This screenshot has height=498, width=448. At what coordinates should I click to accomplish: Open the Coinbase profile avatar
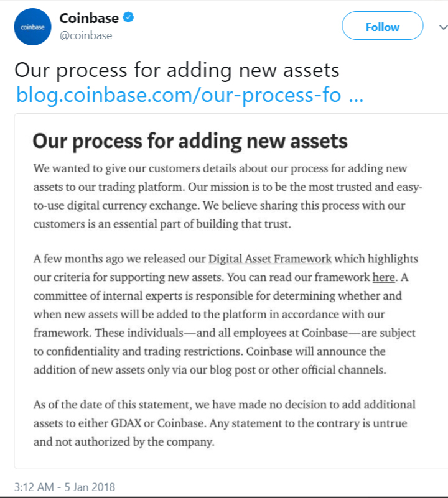[x=32, y=26]
